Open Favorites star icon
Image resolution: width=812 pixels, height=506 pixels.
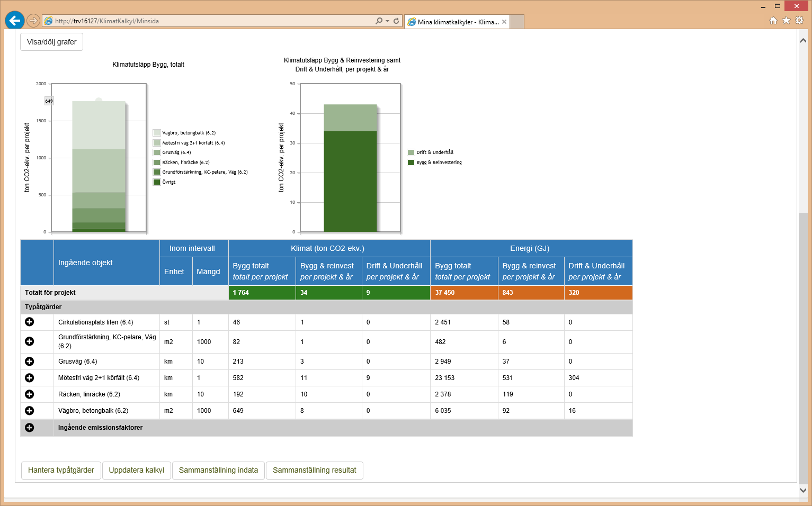click(x=787, y=21)
